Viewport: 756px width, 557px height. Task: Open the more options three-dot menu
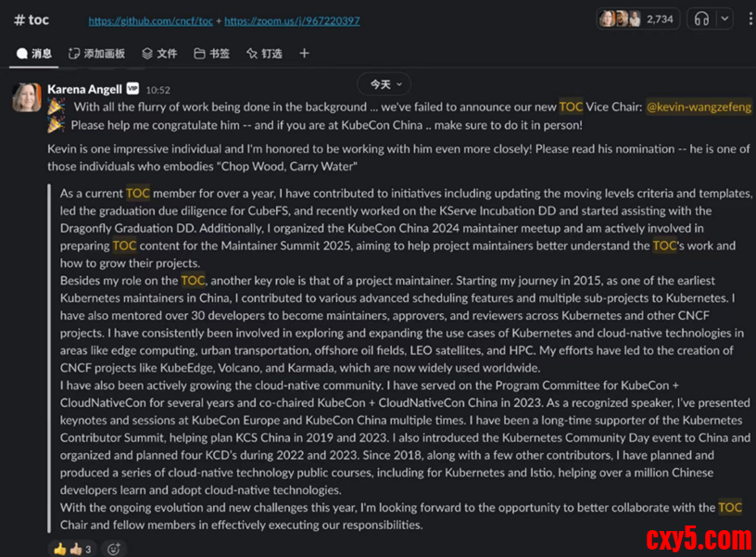(x=750, y=19)
